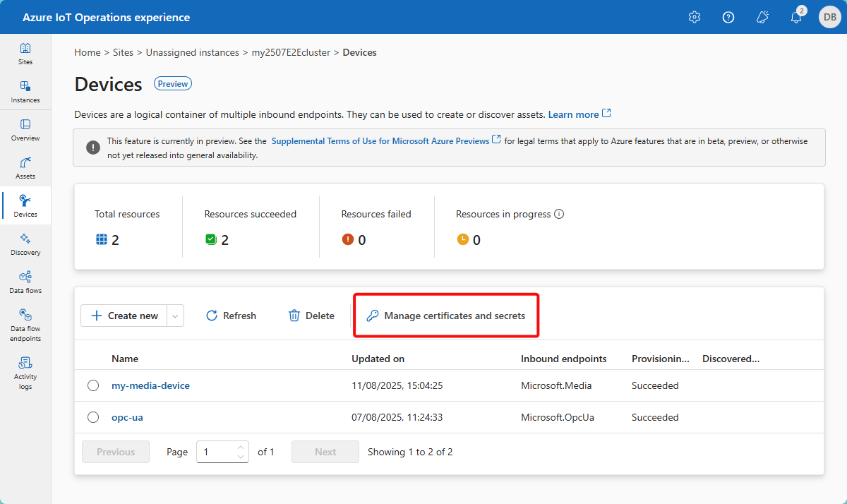Open Data flows in the sidebar
This screenshot has height=504, width=847.
tap(25, 282)
